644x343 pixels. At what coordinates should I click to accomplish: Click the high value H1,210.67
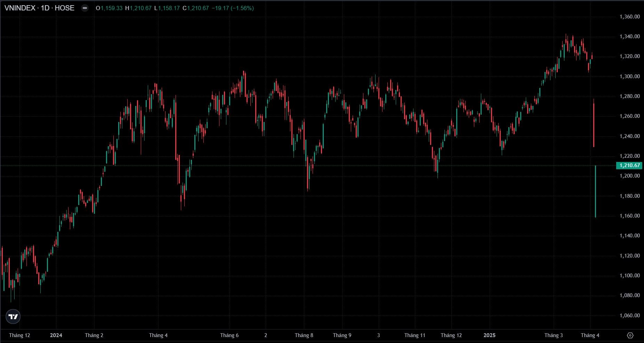tap(138, 8)
